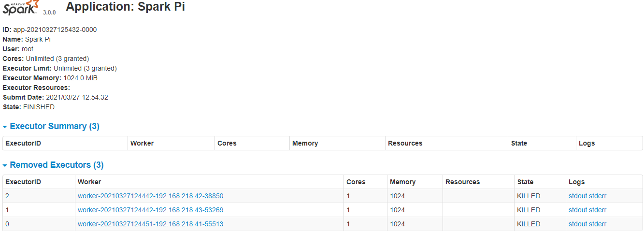Viewport: 644px width, 235px height.
Task: Click the Executor Summary (3) heading
Action: (x=54, y=126)
